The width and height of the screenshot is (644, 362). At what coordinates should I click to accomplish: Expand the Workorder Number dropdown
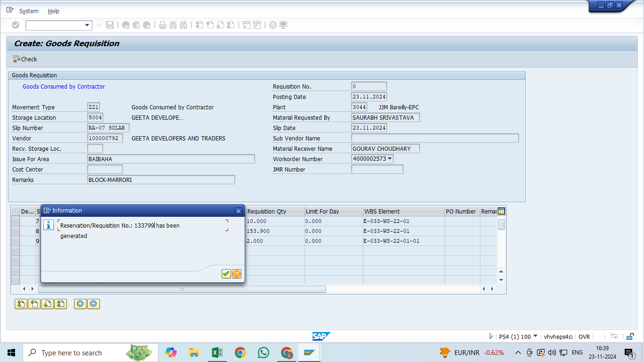tap(390, 159)
